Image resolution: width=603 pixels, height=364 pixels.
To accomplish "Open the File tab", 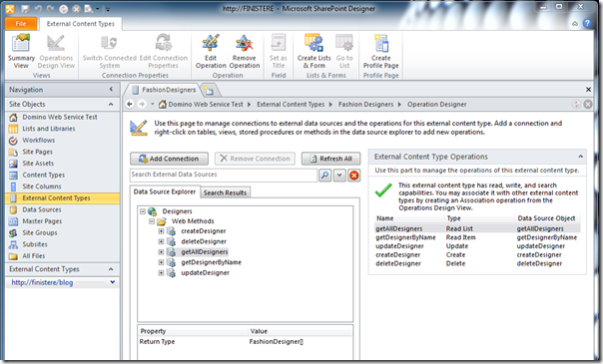I will 21,23.
